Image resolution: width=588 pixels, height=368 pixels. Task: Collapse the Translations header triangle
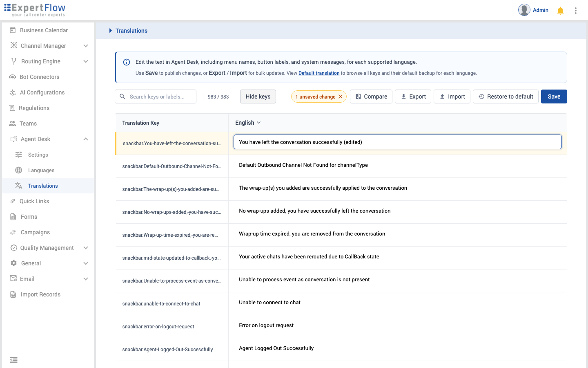tap(110, 31)
